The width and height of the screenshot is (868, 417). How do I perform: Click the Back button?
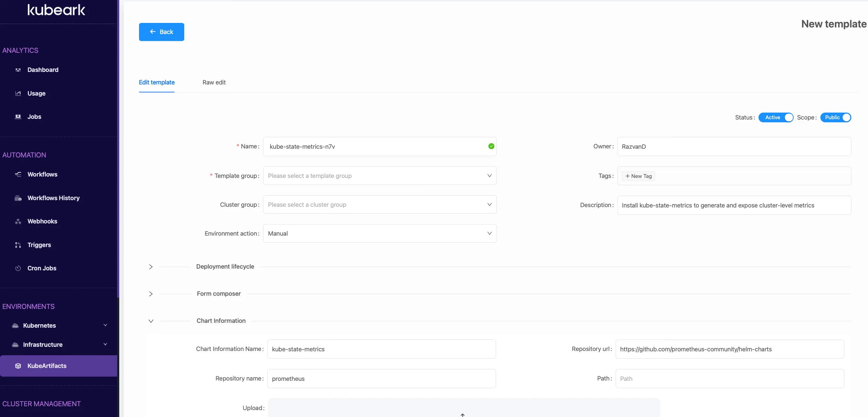click(x=162, y=32)
